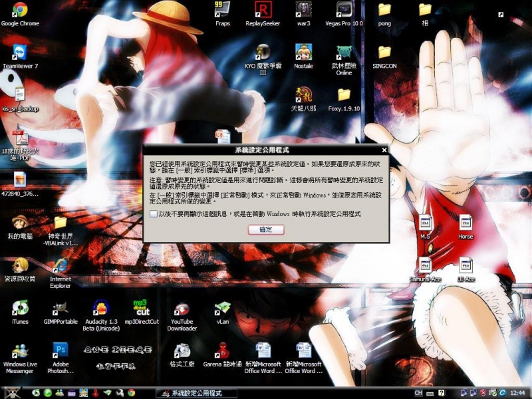Open Kaspersky shield icon in system tray

(x=483, y=392)
